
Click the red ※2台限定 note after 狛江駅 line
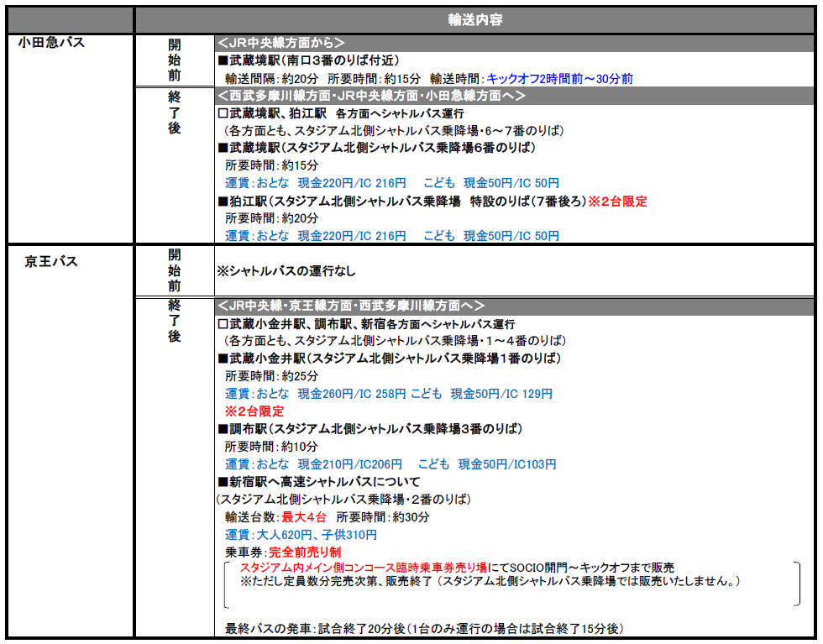tap(616, 202)
